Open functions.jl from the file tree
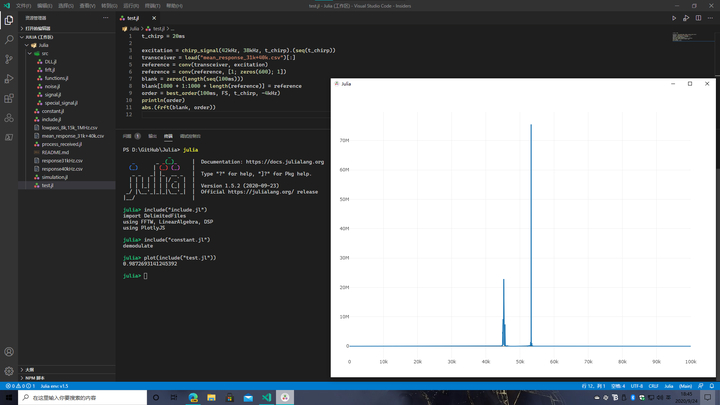720x405 pixels. click(x=56, y=78)
